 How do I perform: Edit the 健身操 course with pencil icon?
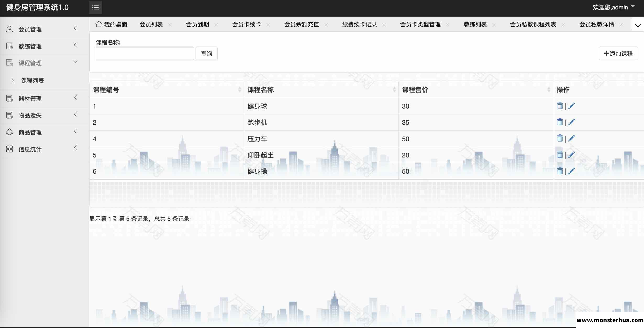[x=571, y=171]
